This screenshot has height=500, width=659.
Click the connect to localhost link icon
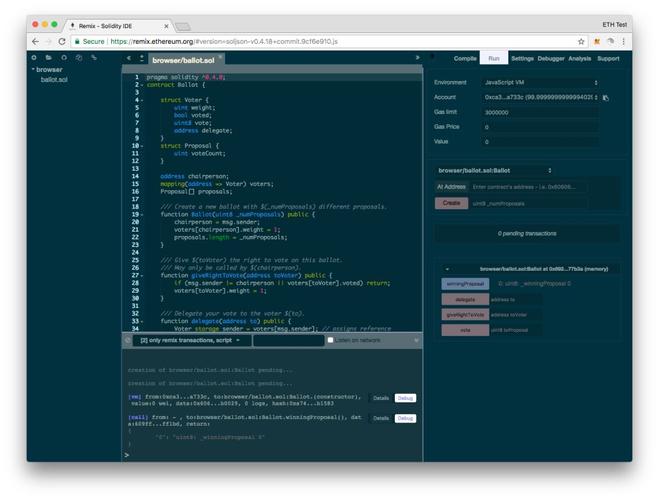tap(94, 58)
